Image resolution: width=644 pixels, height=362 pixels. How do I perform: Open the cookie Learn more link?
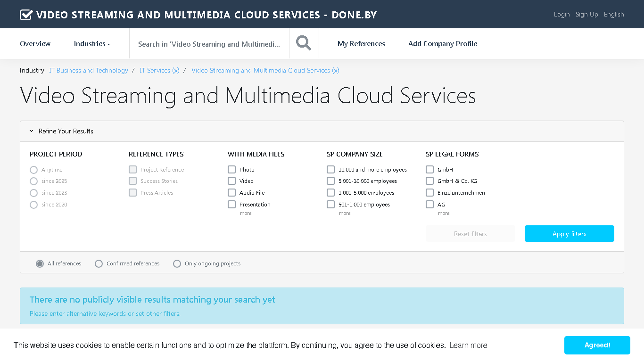click(x=468, y=346)
